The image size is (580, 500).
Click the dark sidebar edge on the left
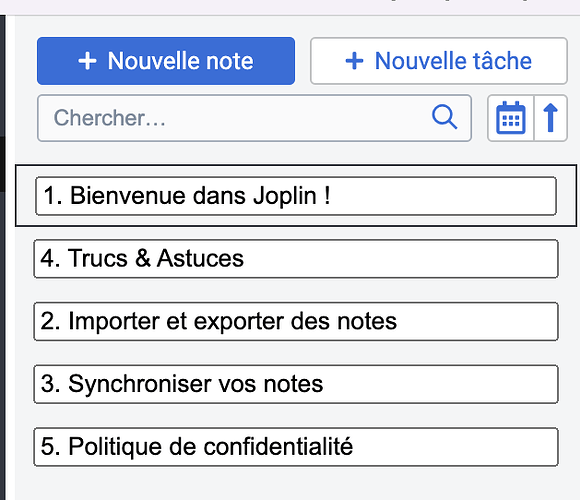(3, 257)
